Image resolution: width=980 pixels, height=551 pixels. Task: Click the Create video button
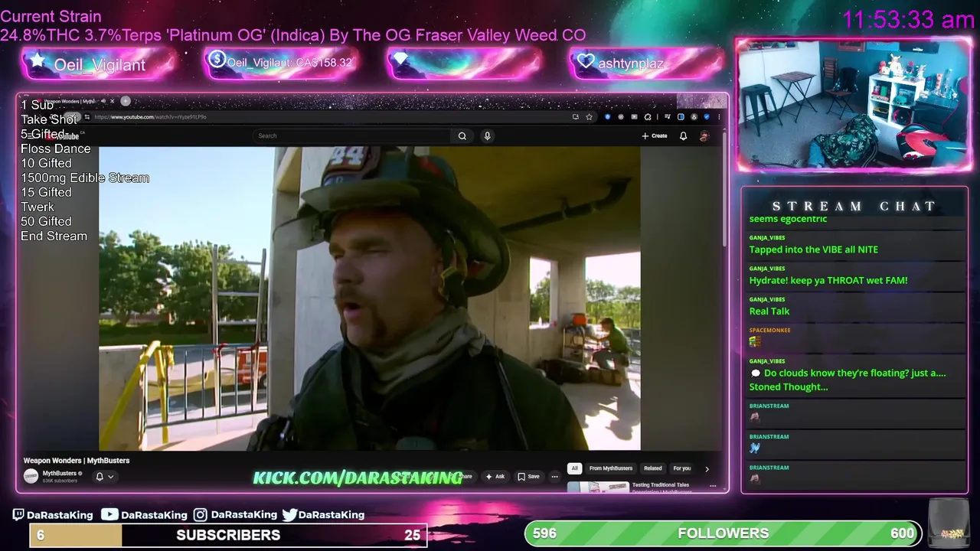pyautogui.click(x=655, y=135)
